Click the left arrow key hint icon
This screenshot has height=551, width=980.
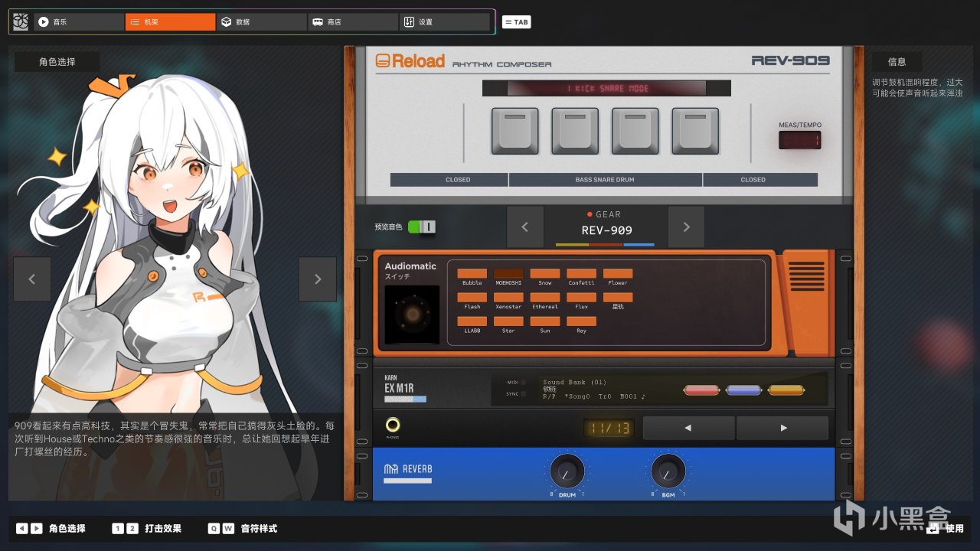[x=22, y=528]
